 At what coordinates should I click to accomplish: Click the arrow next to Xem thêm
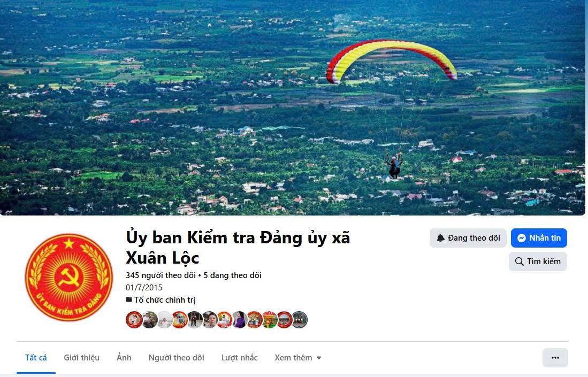(319, 358)
